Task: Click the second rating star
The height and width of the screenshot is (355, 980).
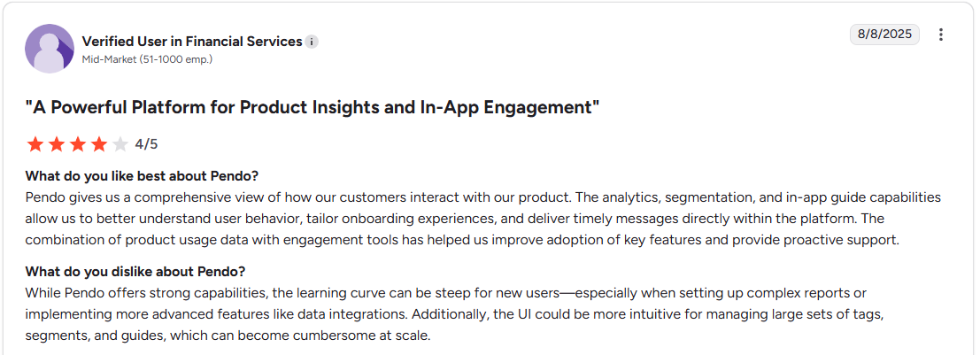Action: pos(57,144)
